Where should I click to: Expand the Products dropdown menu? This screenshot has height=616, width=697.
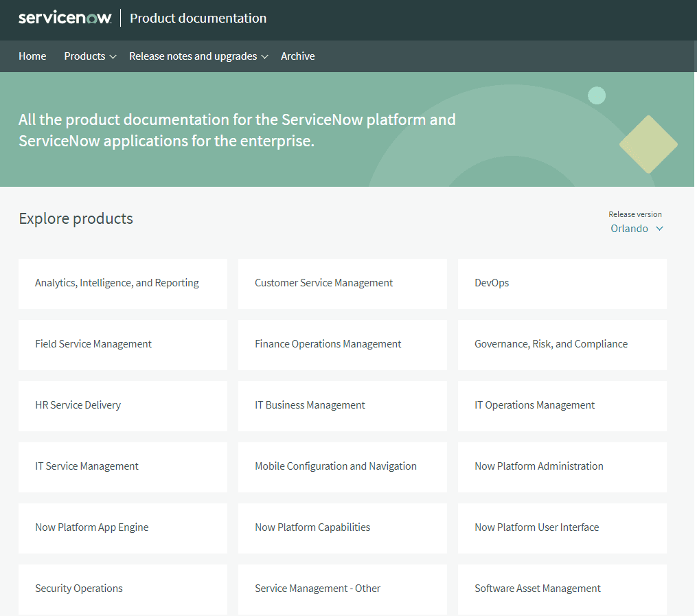(90, 56)
